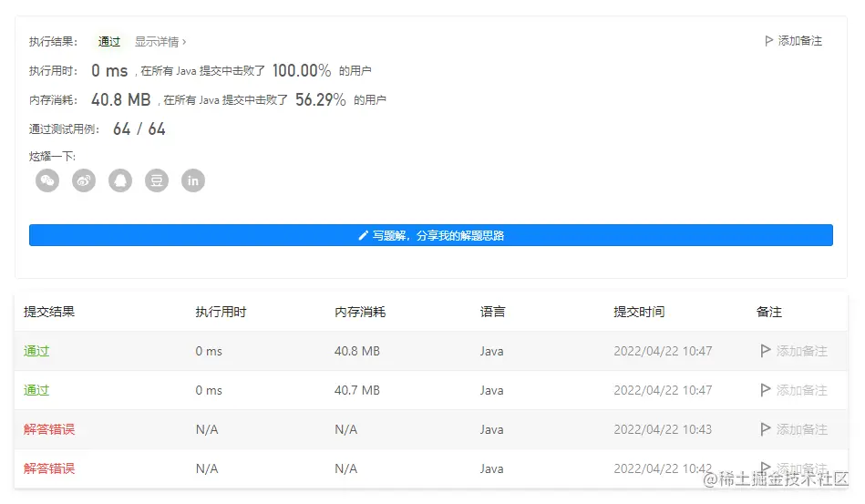The height and width of the screenshot is (504, 865).
Task: Share result via QQ bell icon
Action: coord(120,180)
